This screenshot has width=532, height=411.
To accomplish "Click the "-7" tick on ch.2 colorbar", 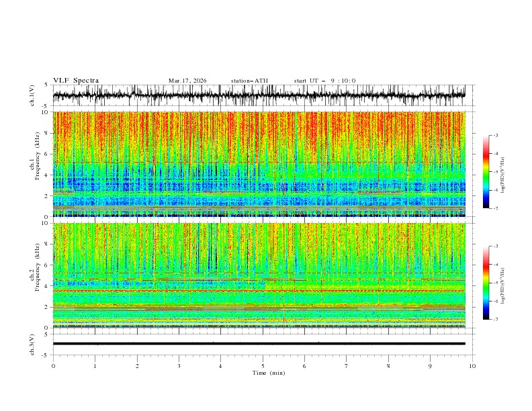I will click(495, 320).
